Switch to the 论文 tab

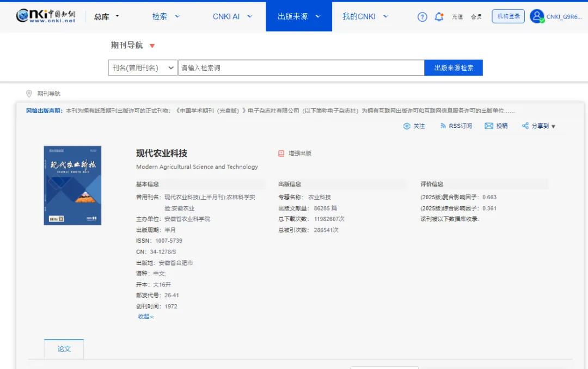[64, 349]
